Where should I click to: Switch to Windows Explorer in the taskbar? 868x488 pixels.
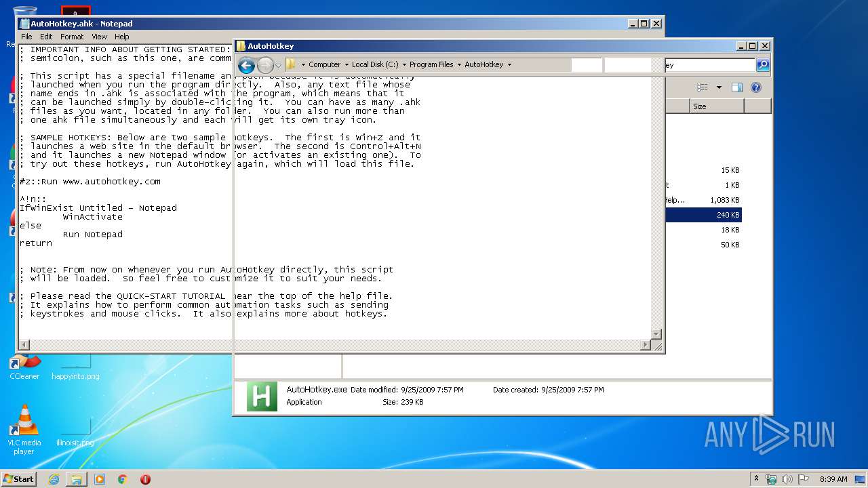click(x=77, y=479)
